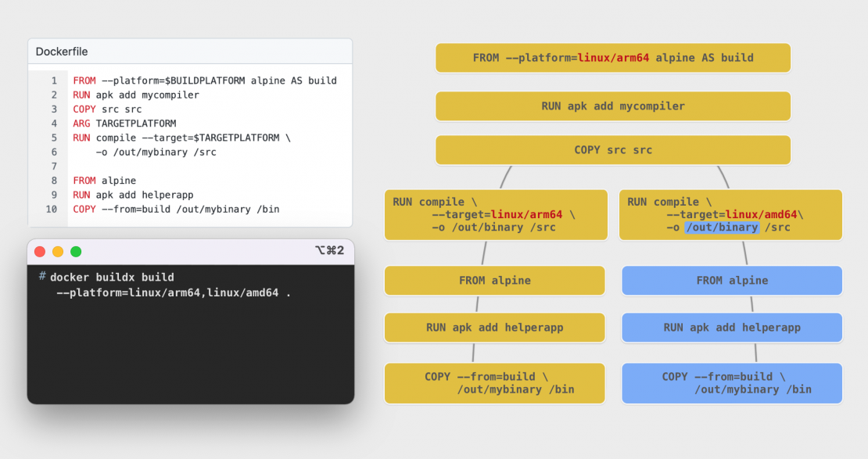Select the yellow FROM alpine node

click(494, 281)
